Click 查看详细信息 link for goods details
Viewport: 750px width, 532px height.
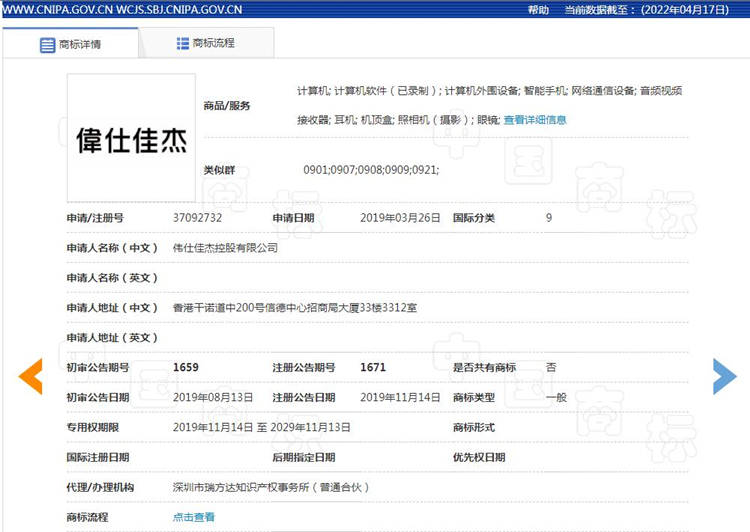pyautogui.click(x=535, y=120)
